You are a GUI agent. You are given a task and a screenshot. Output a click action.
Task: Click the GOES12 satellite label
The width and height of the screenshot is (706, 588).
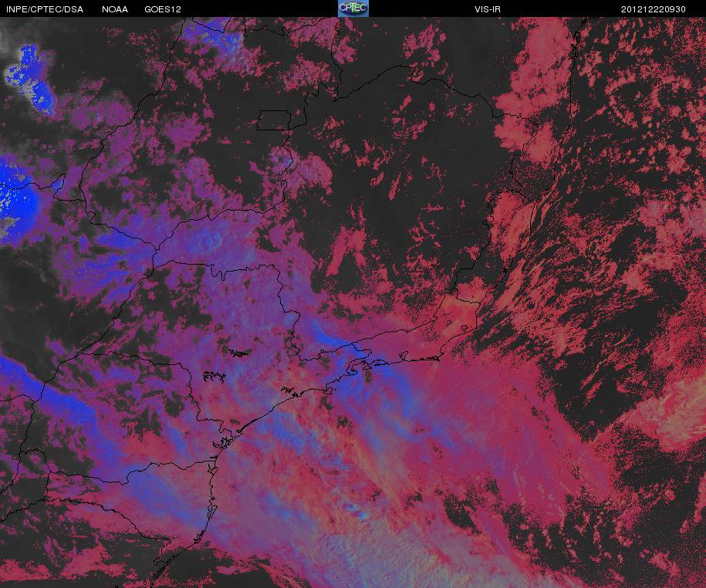[163, 9]
